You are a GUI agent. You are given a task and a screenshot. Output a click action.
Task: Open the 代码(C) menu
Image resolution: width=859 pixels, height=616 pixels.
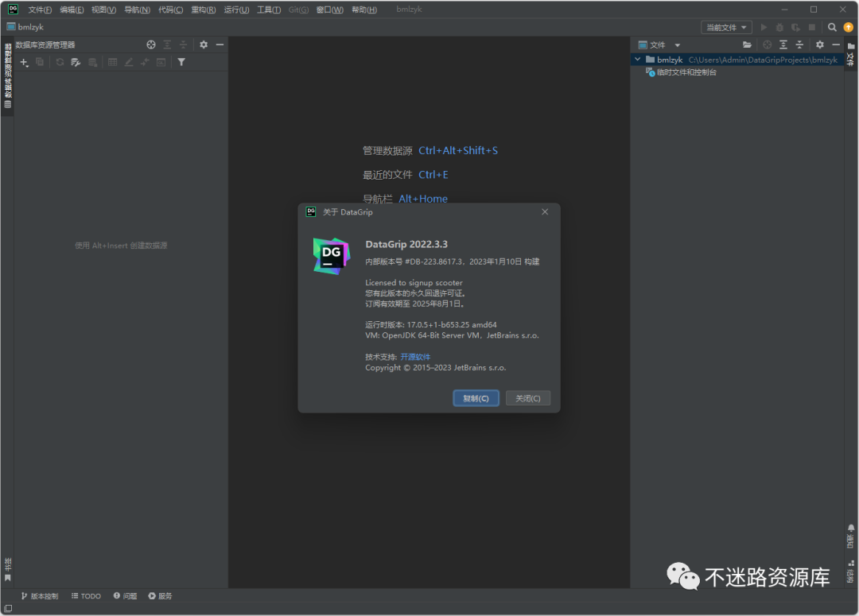tap(170, 10)
